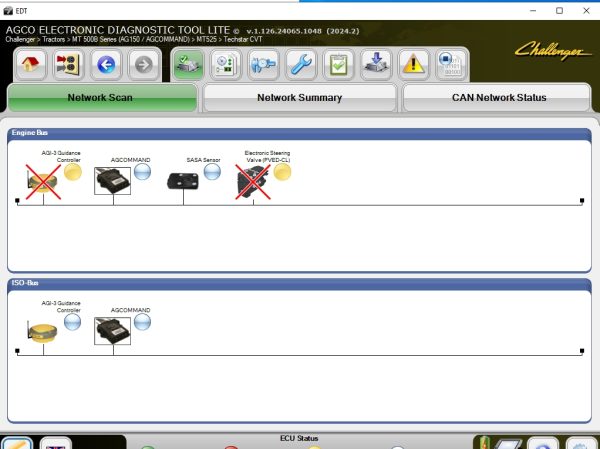Screen dimensions: 600x449
Task: Click the Challenger brand logo
Action: (x=552, y=51)
